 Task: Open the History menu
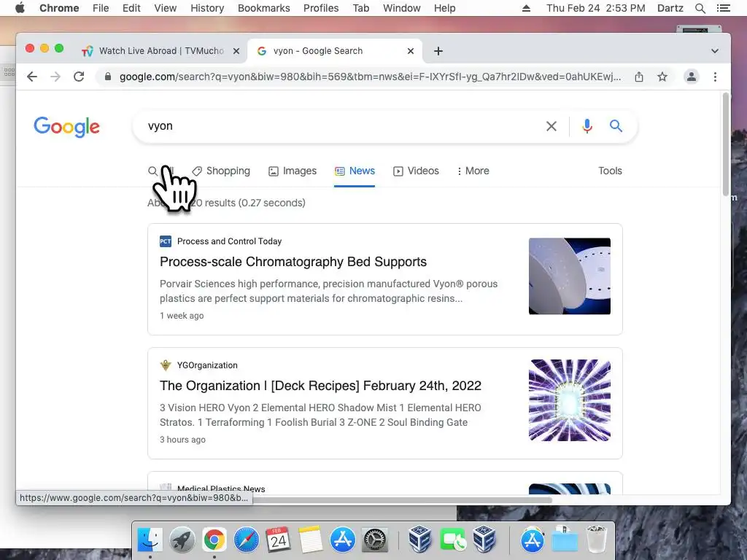(x=207, y=8)
